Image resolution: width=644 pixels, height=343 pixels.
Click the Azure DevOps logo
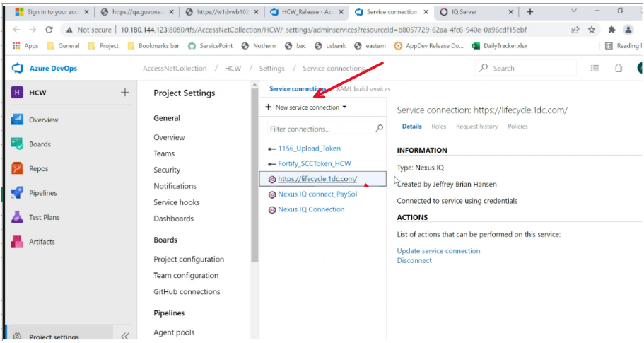(x=18, y=68)
